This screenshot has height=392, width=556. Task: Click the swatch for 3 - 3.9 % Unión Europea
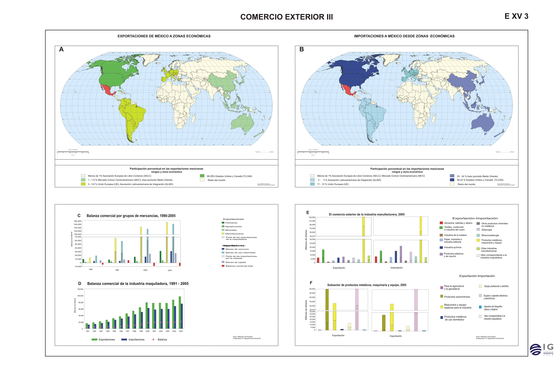pos(83,184)
